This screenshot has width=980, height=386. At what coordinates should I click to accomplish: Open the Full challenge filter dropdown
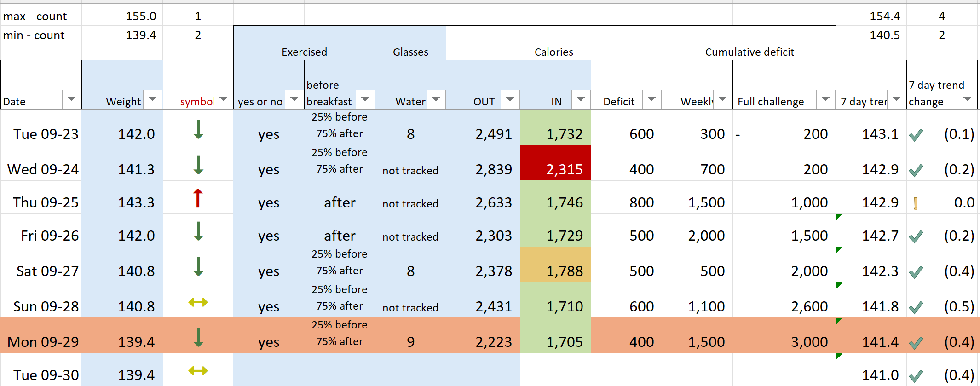(x=825, y=99)
